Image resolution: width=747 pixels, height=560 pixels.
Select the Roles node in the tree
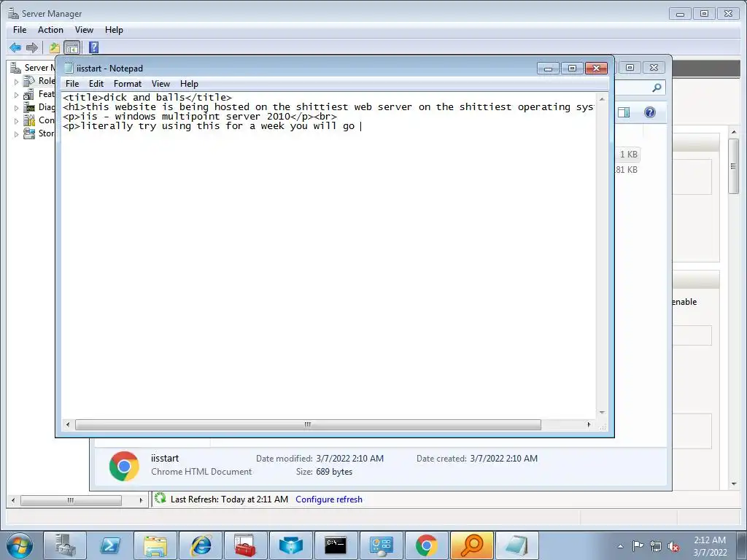pyautogui.click(x=46, y=81)
